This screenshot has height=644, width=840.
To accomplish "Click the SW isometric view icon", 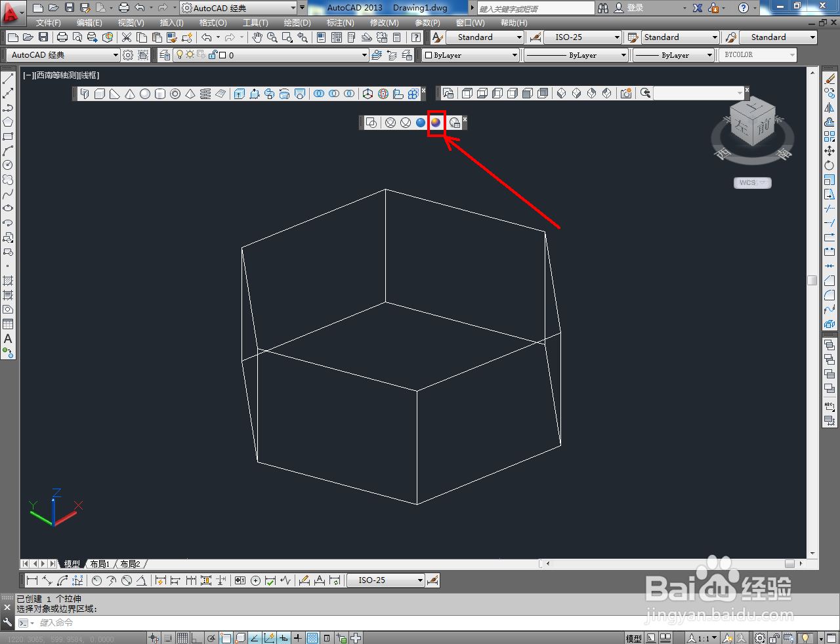I will (561, 94).
